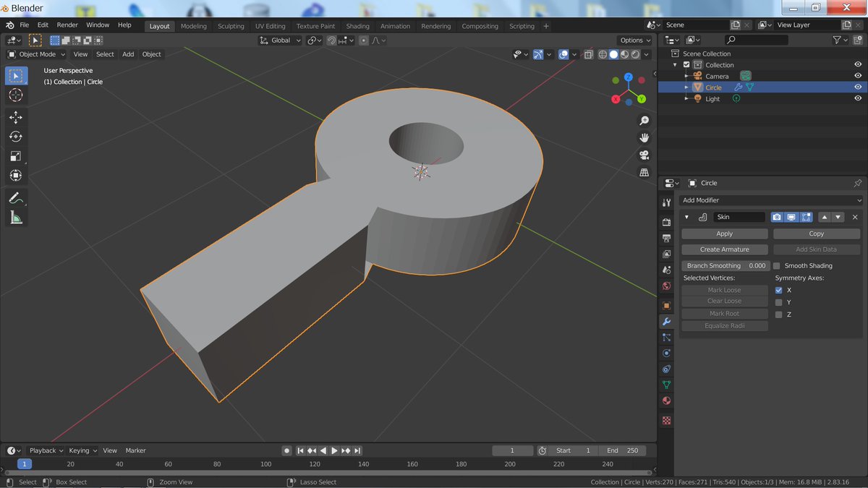Toggle proportional editing

[363, 40]
